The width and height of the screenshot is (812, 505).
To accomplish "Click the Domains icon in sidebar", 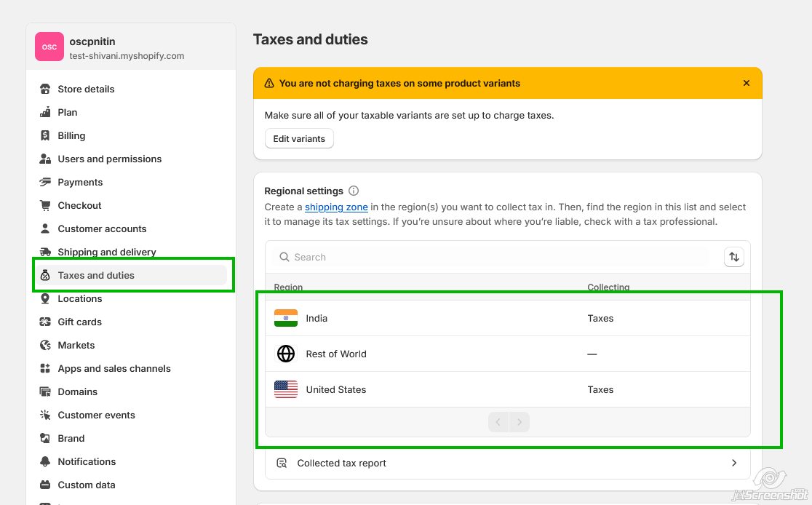I will (x=45, y=392).
